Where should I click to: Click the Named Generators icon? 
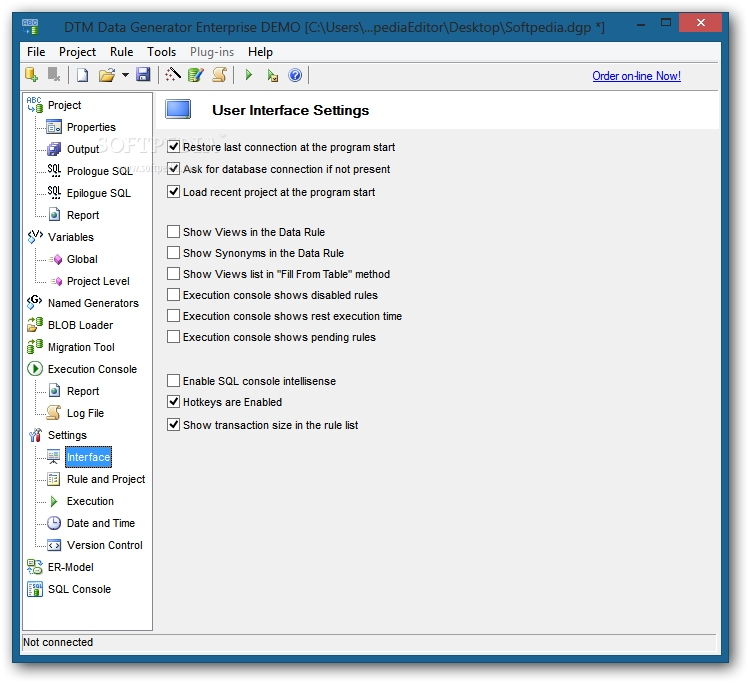[35, 303]
